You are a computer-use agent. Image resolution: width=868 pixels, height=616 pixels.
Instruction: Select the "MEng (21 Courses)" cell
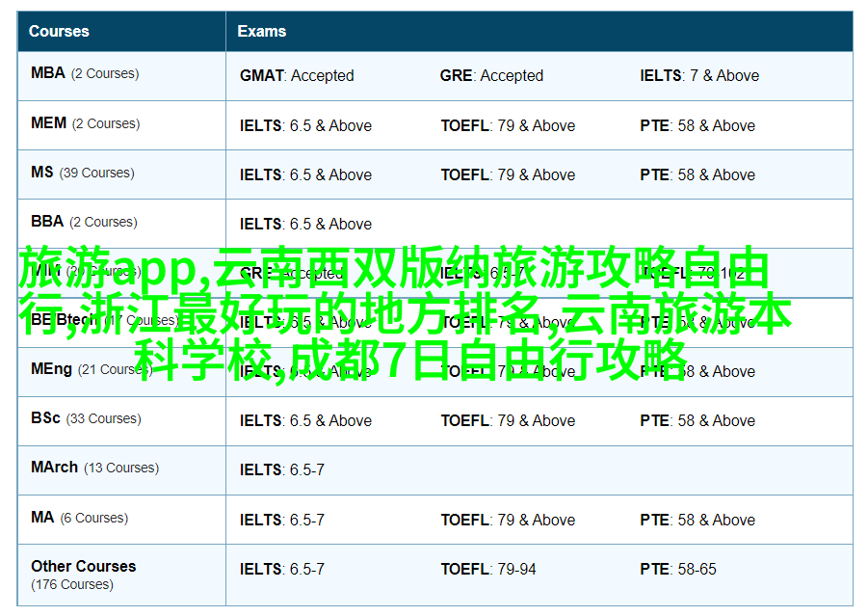point(121,372)
